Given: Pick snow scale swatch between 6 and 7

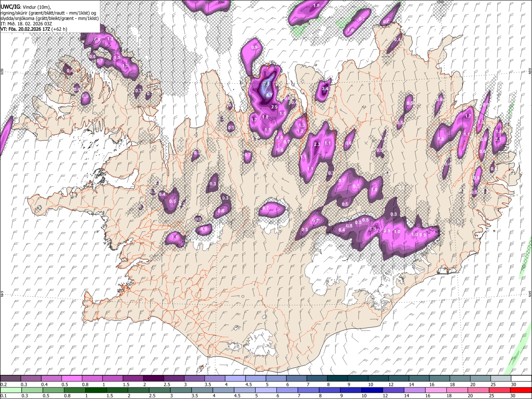Looking at the screenshot, I should (x=296, y=379).
